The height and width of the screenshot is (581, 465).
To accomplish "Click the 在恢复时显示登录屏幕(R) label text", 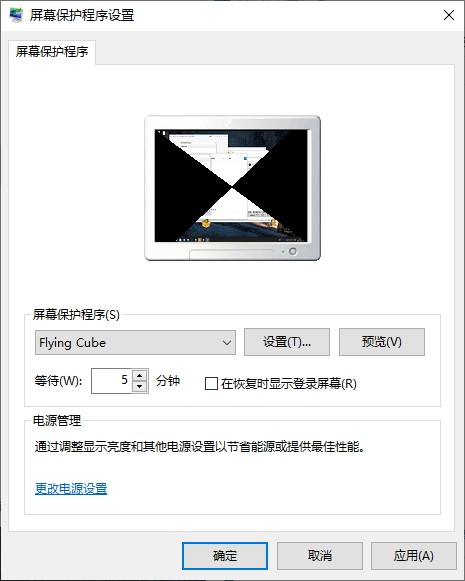I will click(x=289, y=384).
